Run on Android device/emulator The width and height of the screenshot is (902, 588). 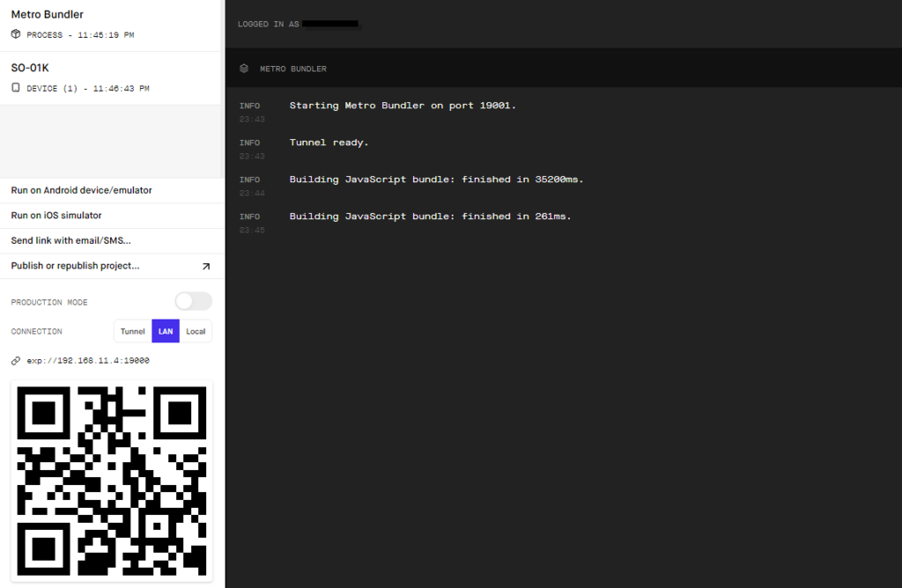click(x=112, y=190)
